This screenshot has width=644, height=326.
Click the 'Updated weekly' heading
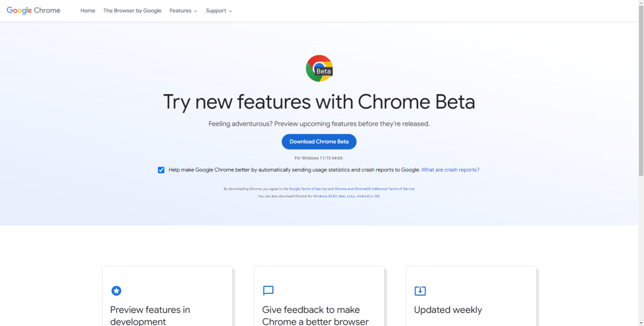(448, 310)
